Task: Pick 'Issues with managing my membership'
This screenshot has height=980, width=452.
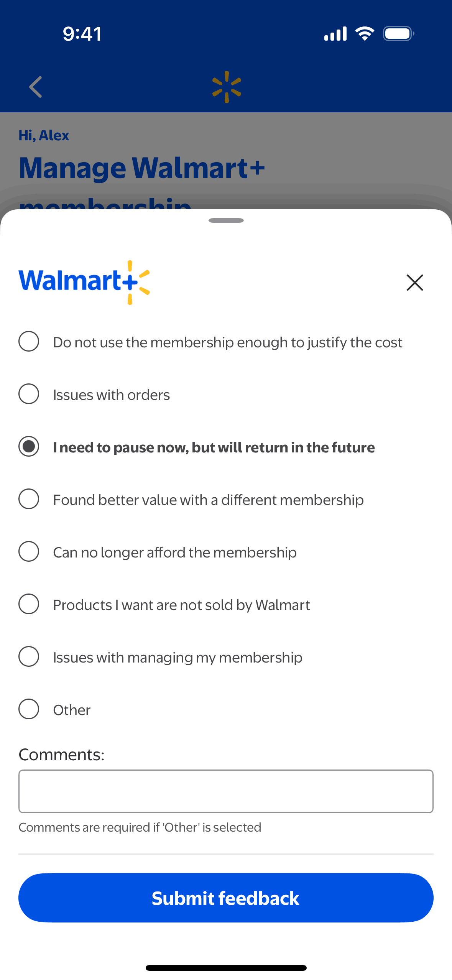Action: [x=29, y=656]
